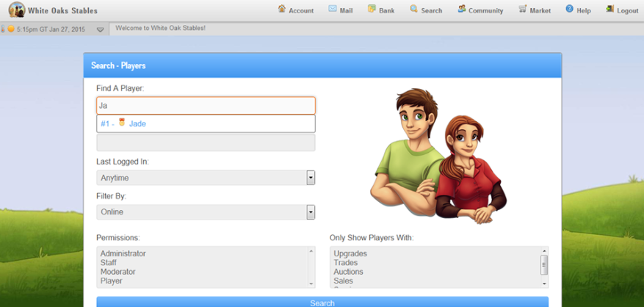644x307 pixels.
Task: Expand the time bar dropdown arrow
Action: pyautogui.click(x=100, y=29)
